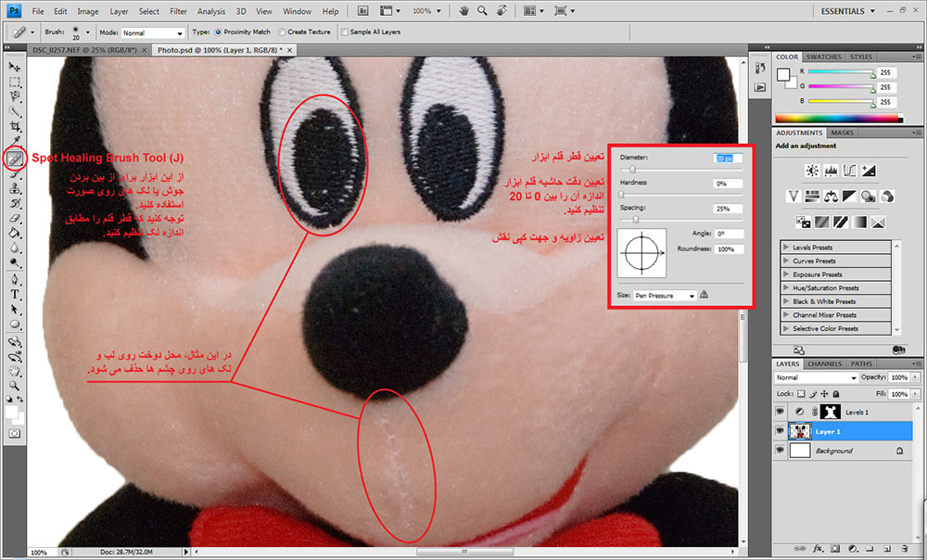
Task: Create a new layer icon
Action: [x=887, y=549]
